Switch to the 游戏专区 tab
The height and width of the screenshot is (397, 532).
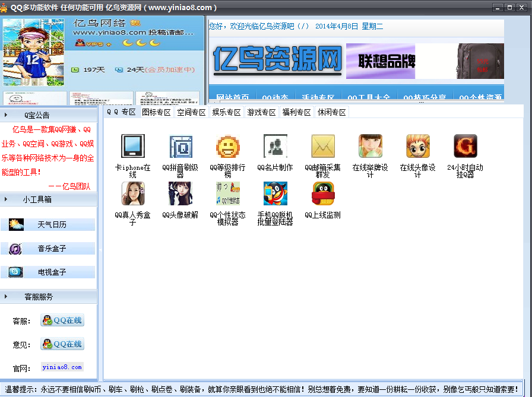tap(262, 112)
